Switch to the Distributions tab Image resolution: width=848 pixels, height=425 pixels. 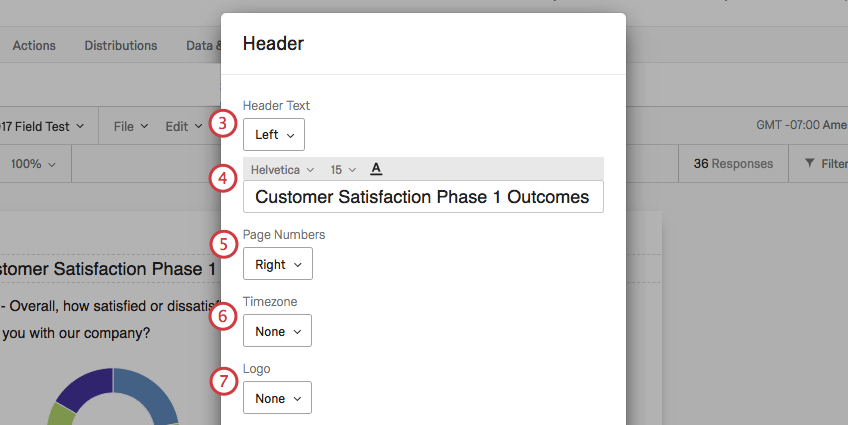(x=120, y=45)
